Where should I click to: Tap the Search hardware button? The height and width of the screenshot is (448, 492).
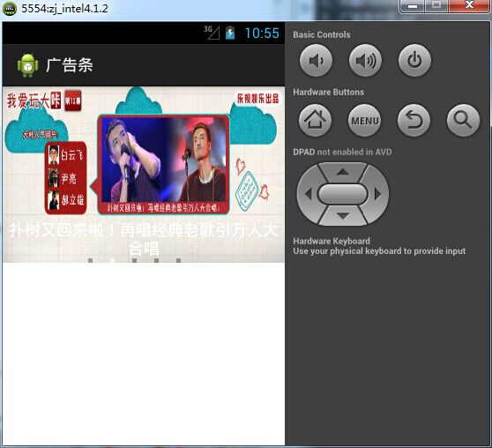click(463, 121)
